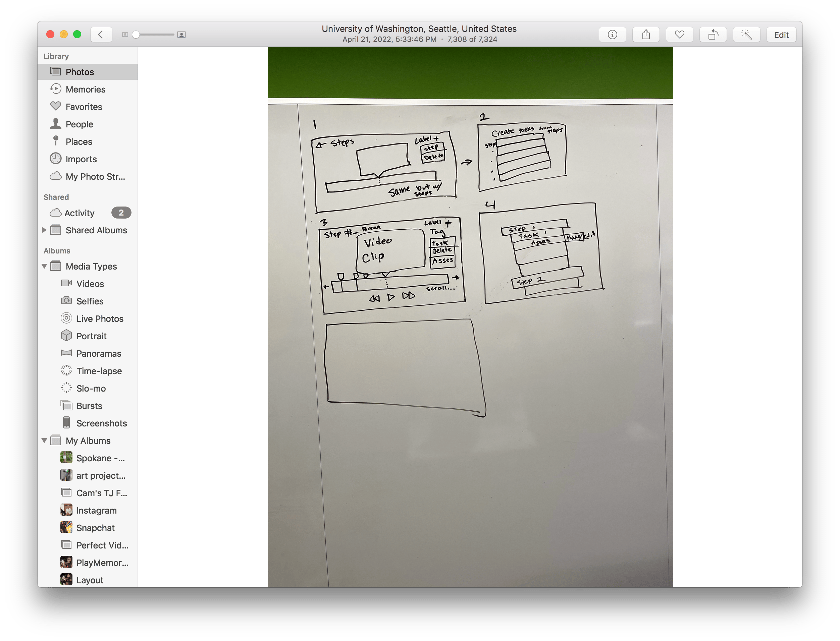The image size is (840, 641).
Task: Click the Edit button
Action: pyautogui.click(x=781, y=35)
